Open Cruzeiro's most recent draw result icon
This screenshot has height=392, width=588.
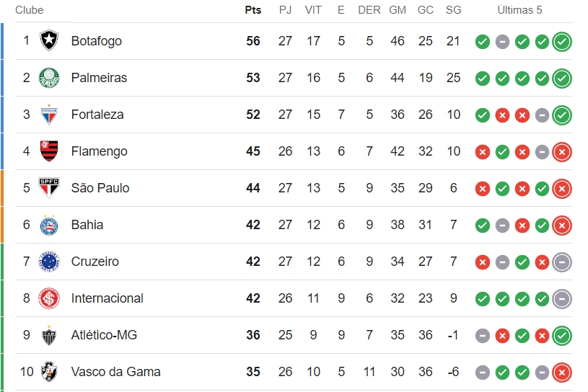562,262
